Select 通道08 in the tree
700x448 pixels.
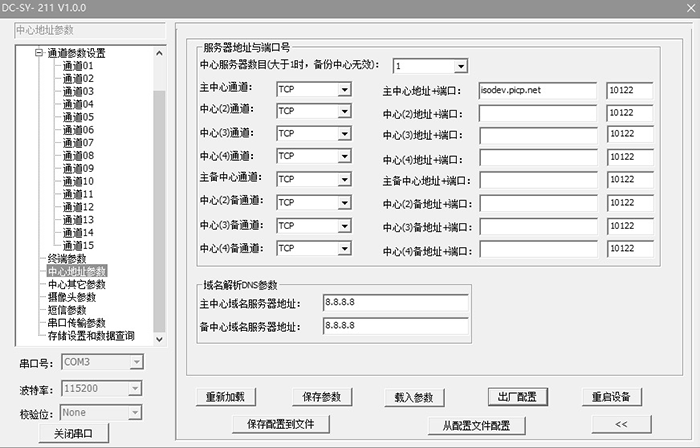(77, 155)
